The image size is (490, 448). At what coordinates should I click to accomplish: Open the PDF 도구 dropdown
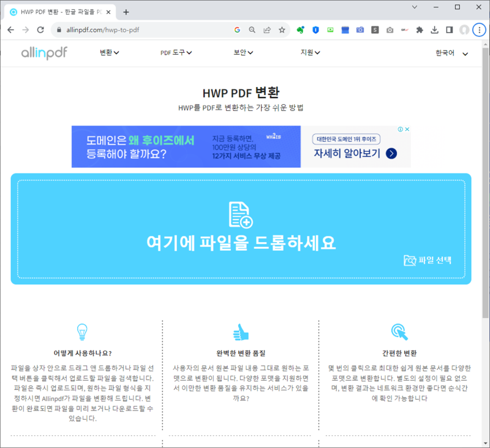(175, 53)
